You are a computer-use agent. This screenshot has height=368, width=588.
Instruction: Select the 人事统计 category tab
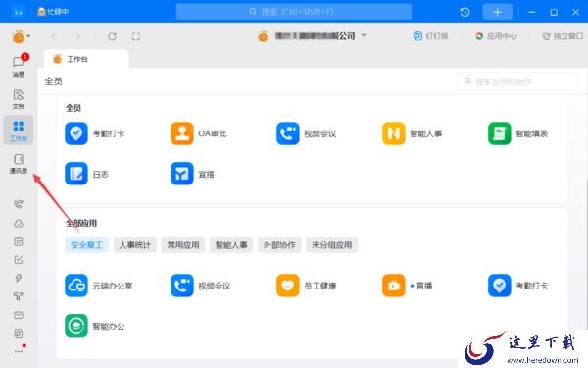pyautogui.click(x=134, y=245)
